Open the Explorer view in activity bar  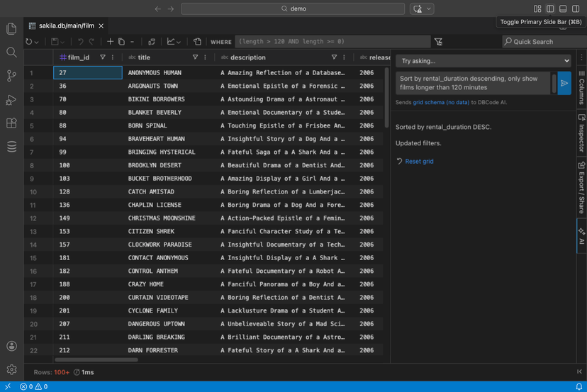pyautogui.click(x=11, y=29)
